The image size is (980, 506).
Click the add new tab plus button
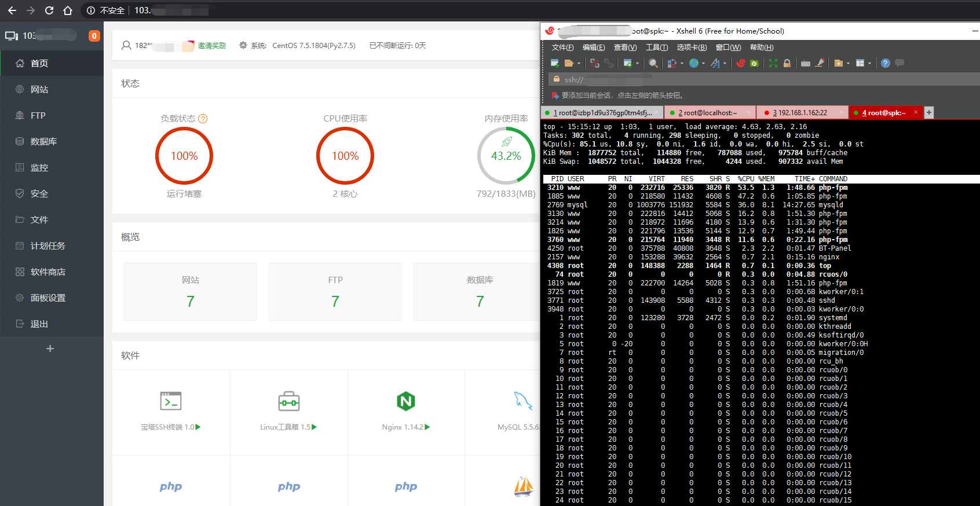(929, 112)
